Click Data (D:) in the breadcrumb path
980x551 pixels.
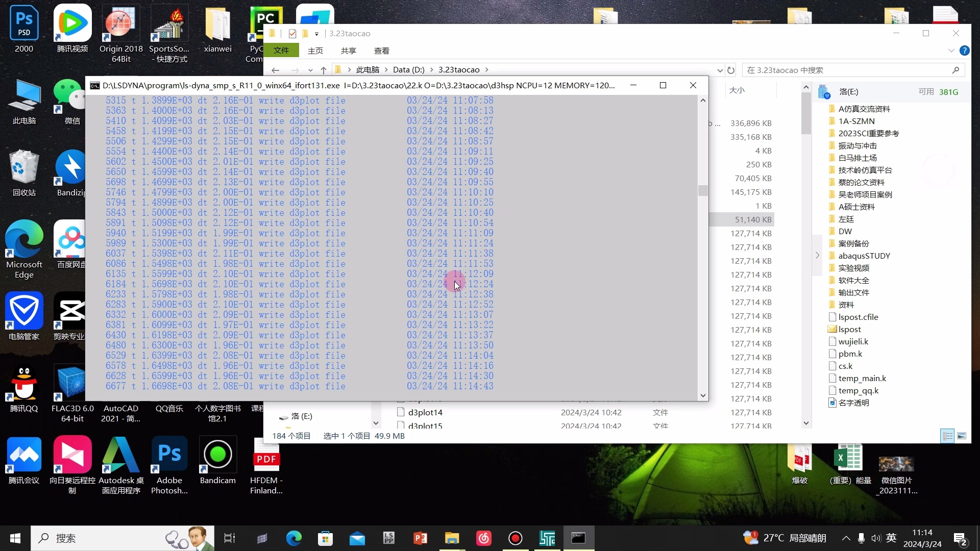click(x=408, y=70)
